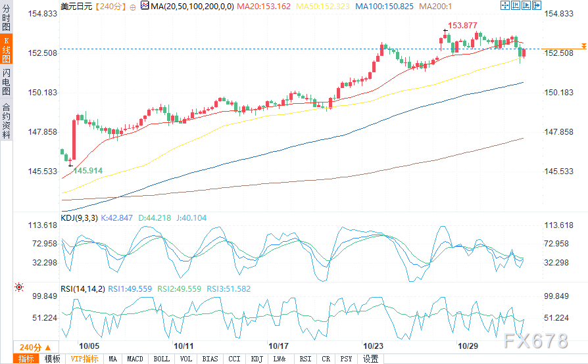Choose the MACD indicator
Viewport: 588px width, 364px height.
pos(135,359)
